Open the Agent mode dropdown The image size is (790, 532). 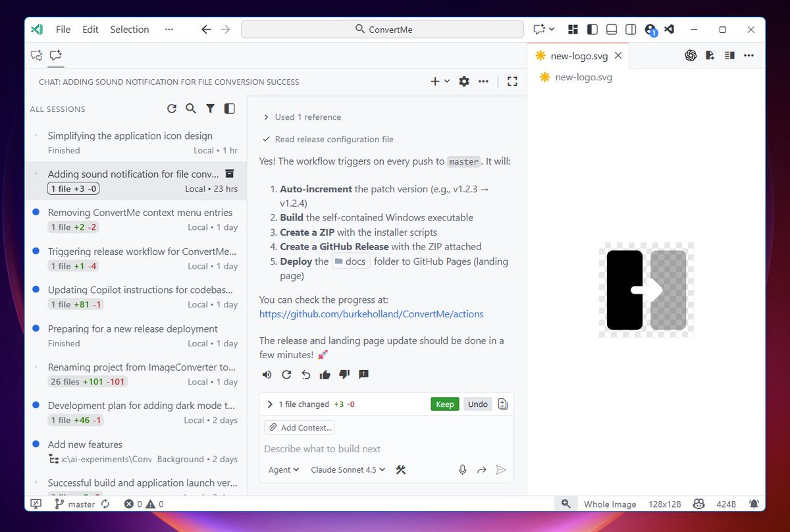(x=283, y=469)
